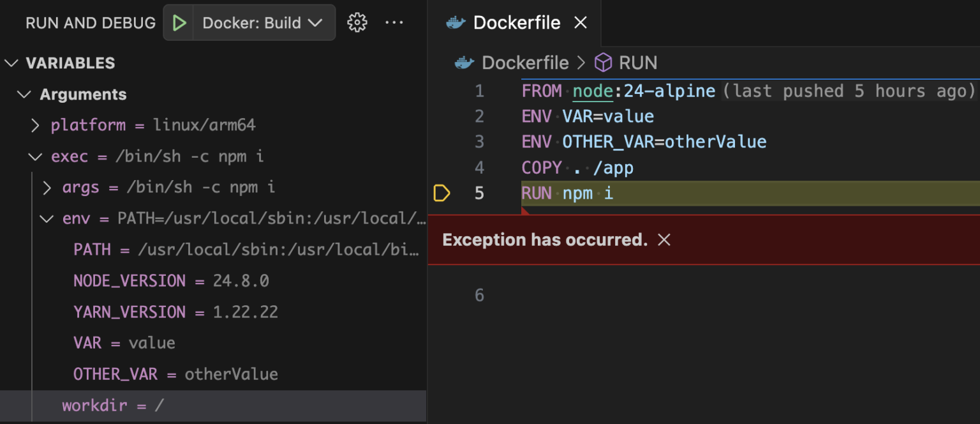The width and height of the screenshot is (980, 424).
Task: Expand the platform variable
Action: click(x=35, y=125)
